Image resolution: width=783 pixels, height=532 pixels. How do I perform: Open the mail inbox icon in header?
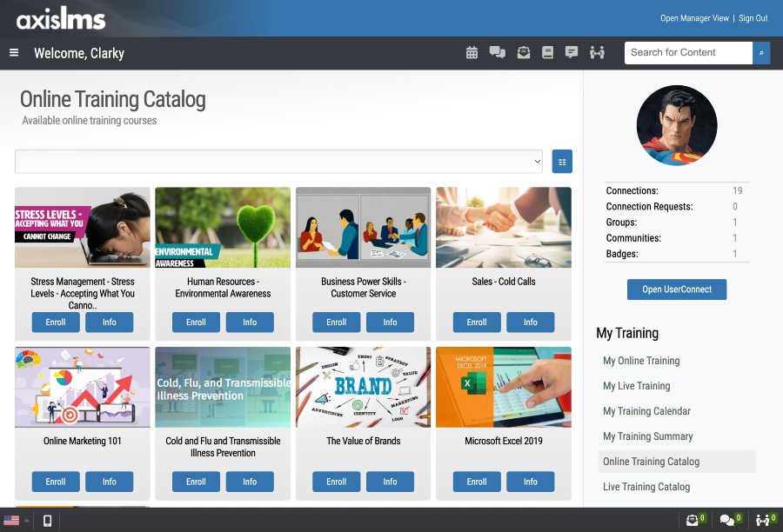coord(524,52)
